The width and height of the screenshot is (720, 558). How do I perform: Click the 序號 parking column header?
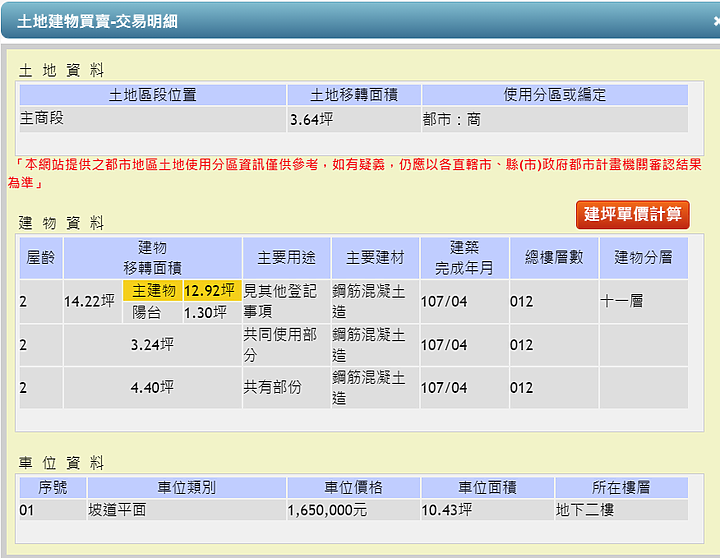(x=53, y=487)
